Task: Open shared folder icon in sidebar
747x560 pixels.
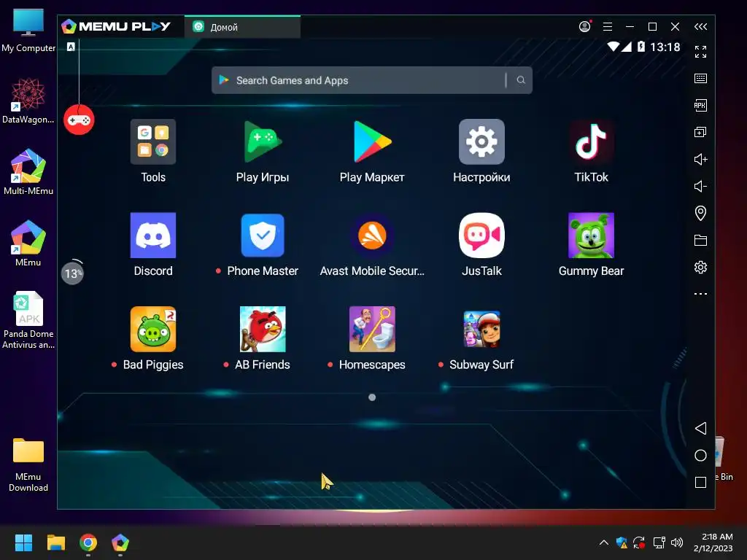Action: pyautogui.click(x=700, y=240)
